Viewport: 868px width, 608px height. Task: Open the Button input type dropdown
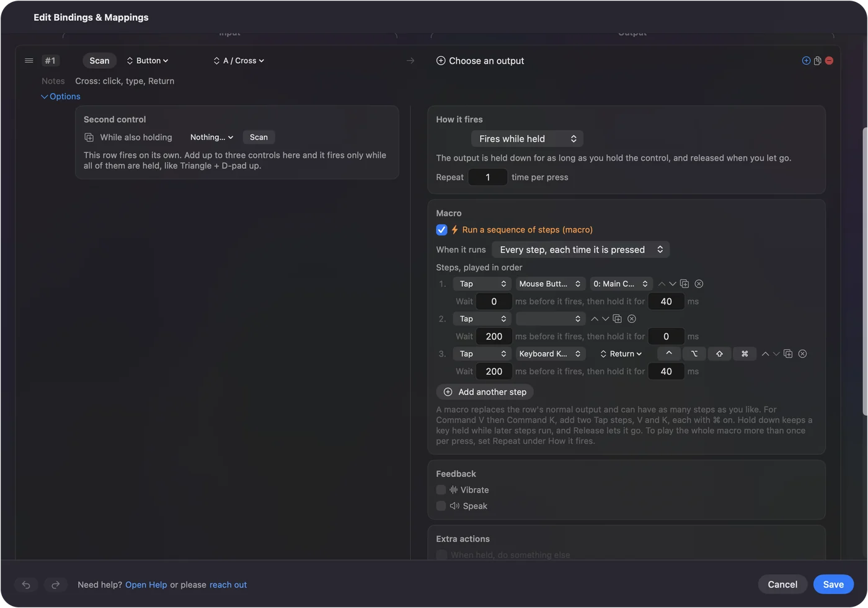[148, 61]
